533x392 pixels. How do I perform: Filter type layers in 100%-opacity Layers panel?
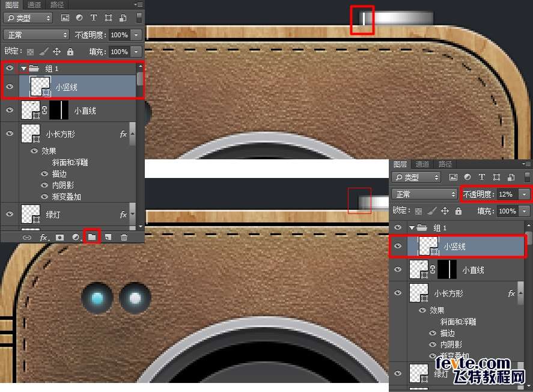[x=94, y=17]
